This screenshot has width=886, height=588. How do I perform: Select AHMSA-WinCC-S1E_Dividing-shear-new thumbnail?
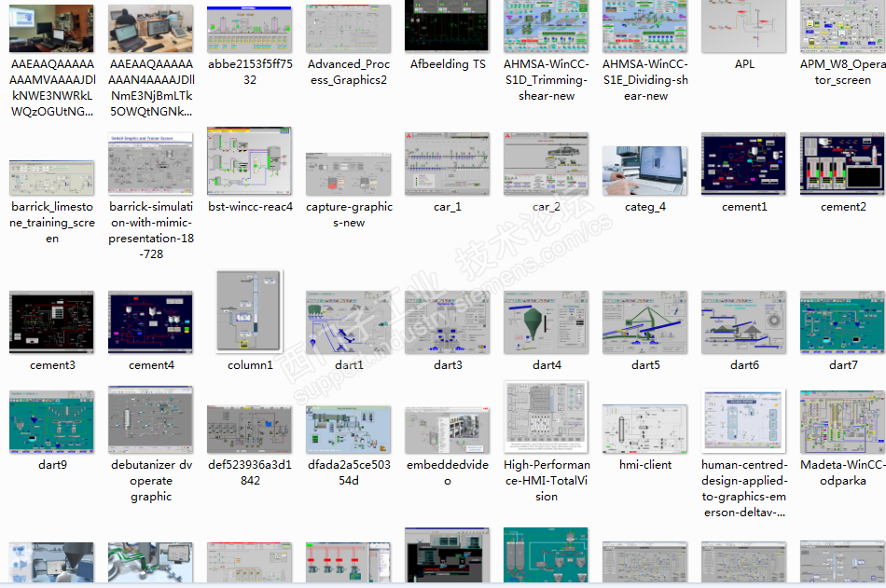[644, 26]
